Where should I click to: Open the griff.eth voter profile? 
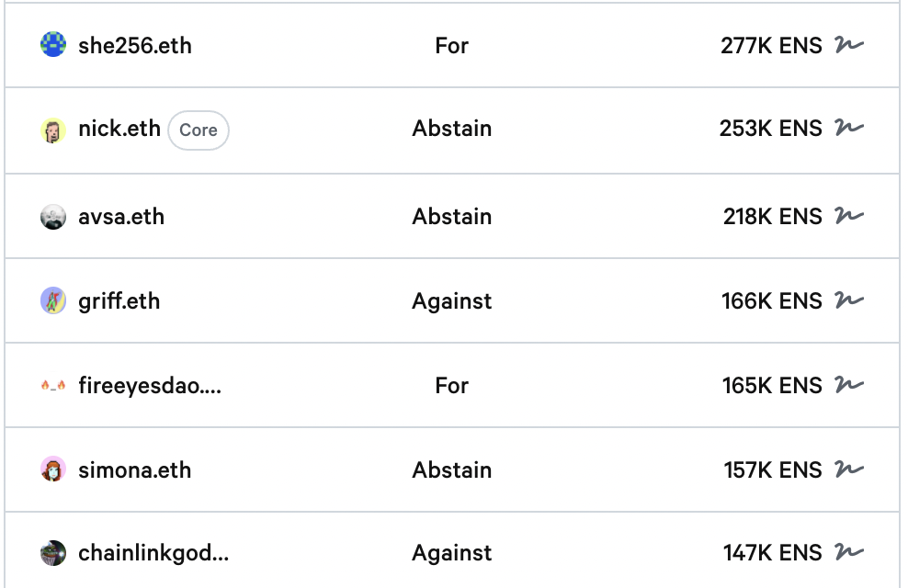[x=119, y=300]
